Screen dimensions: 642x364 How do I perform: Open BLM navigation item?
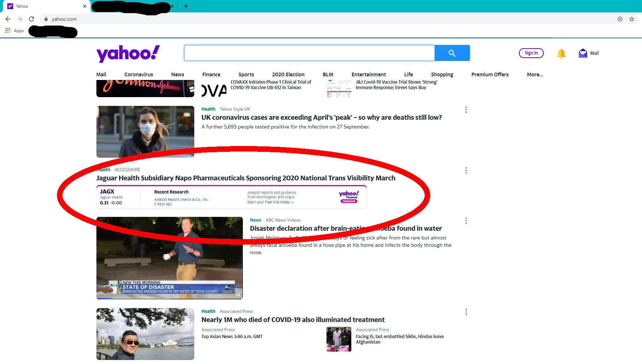click(x=328, y=74)
